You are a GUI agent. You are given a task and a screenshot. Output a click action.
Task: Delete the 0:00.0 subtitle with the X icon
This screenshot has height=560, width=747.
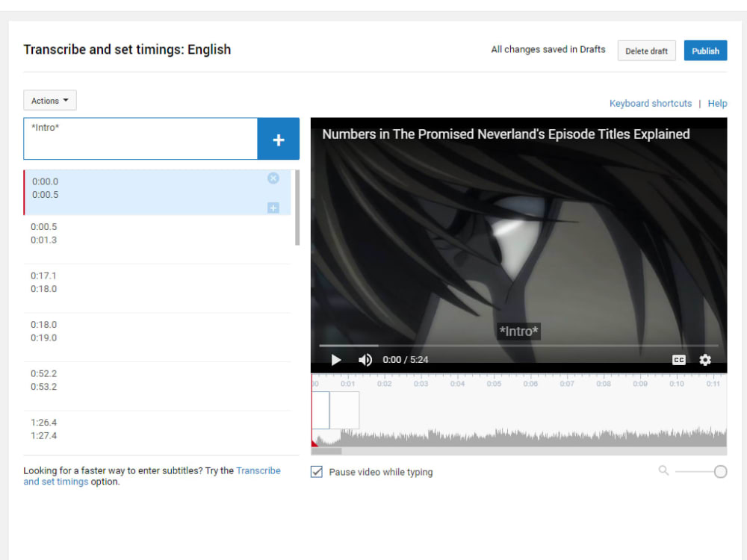click(x=273, y=178)
